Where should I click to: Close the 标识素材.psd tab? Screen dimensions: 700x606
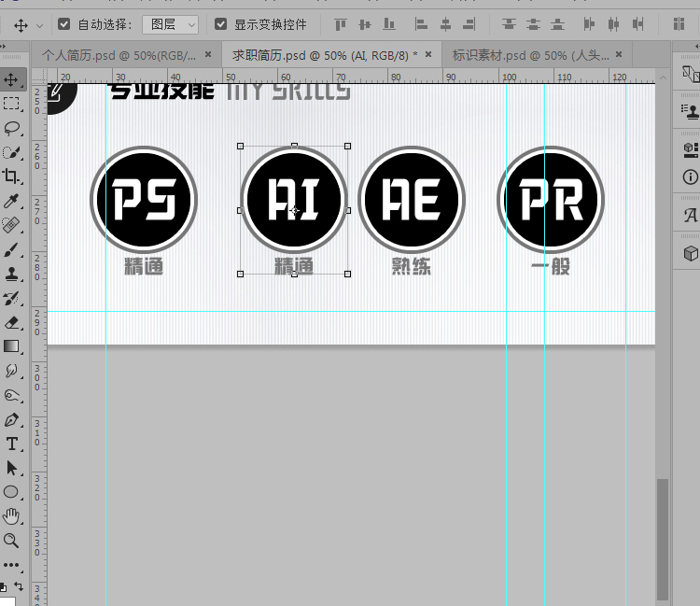pos(619,54)
